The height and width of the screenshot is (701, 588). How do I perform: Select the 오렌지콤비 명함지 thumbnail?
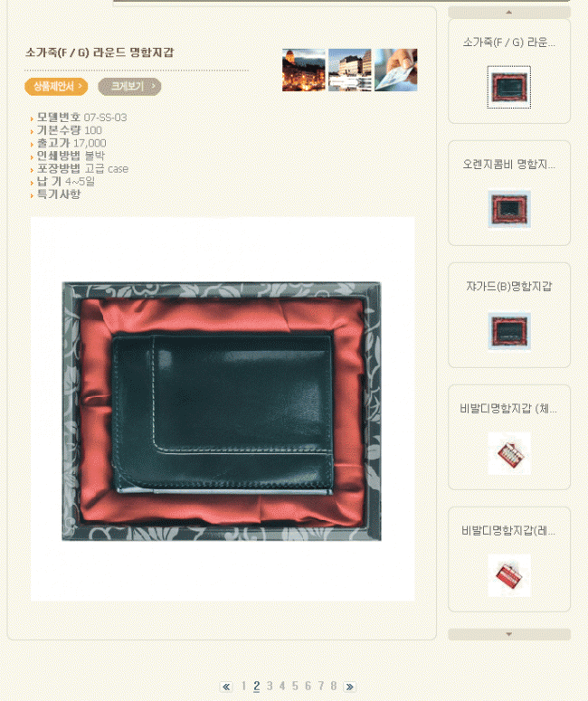tap(509, 209)
